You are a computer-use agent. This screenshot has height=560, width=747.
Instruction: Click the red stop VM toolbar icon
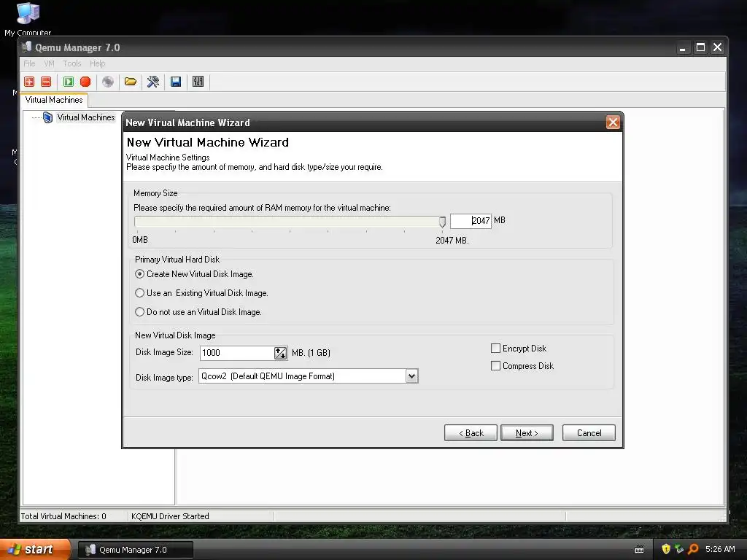tap(85, 82)
